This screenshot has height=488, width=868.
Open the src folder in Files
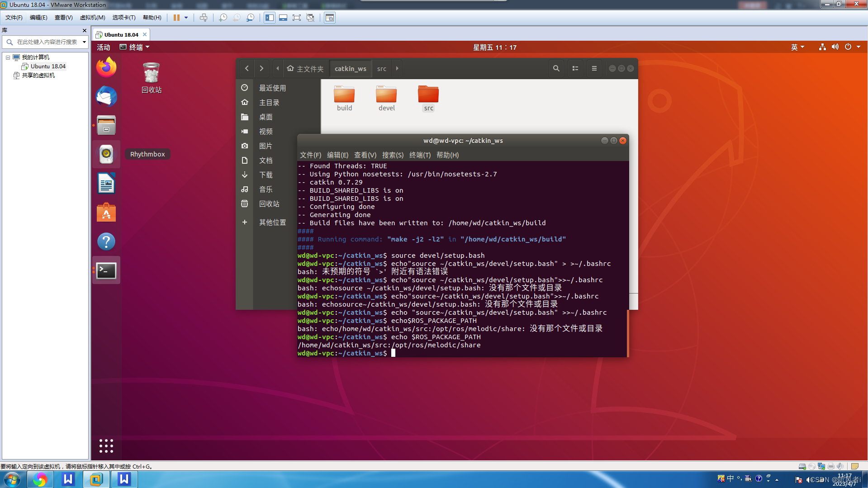(428, 98)
